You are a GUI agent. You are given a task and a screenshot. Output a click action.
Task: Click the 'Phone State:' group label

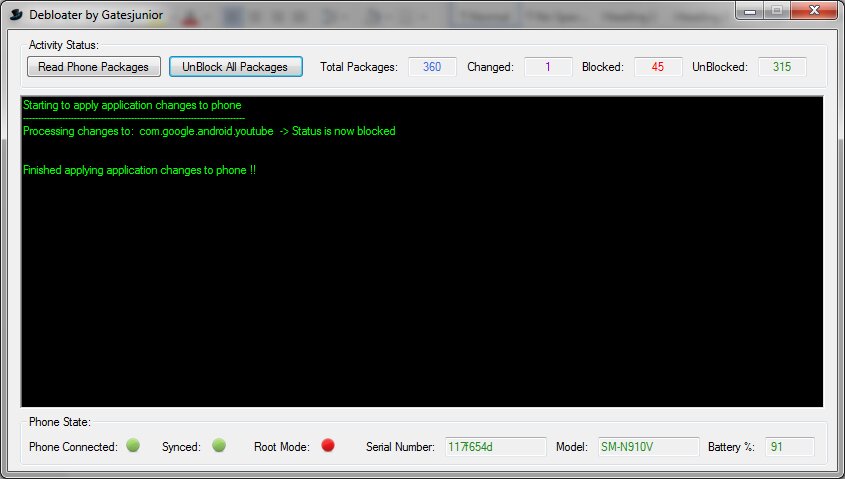(x=60, y=422)
